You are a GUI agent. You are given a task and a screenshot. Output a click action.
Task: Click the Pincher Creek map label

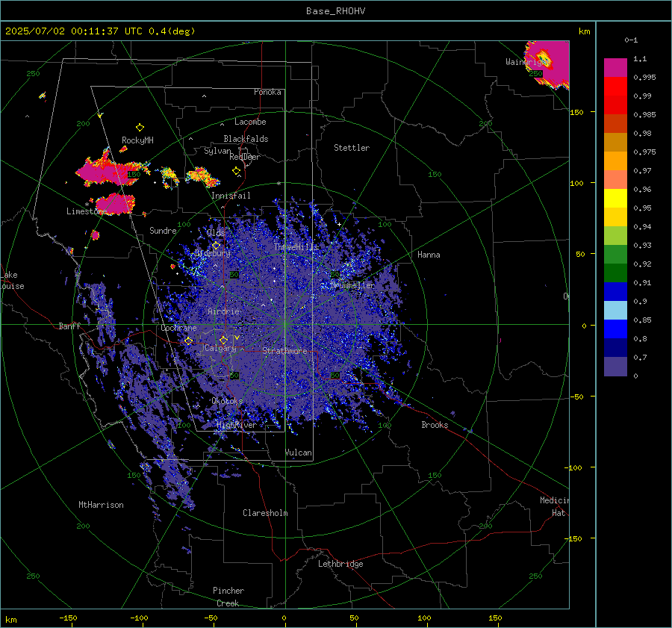[x=228, y=597]
